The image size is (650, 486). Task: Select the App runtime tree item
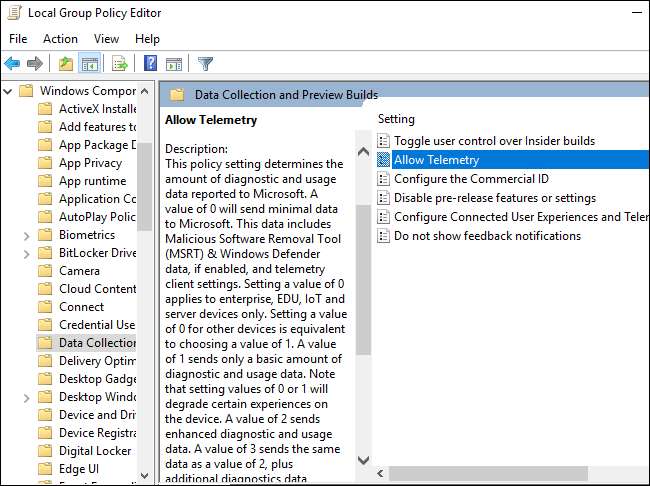click(92, 181)
